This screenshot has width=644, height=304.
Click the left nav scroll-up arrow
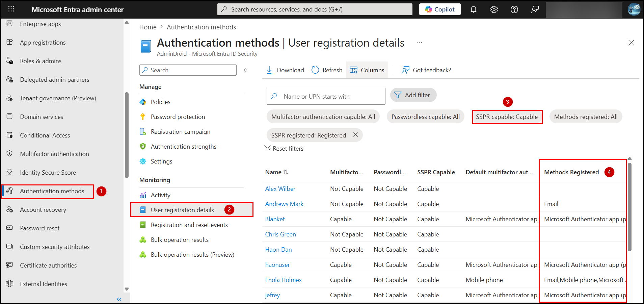[x=127, y=23]
